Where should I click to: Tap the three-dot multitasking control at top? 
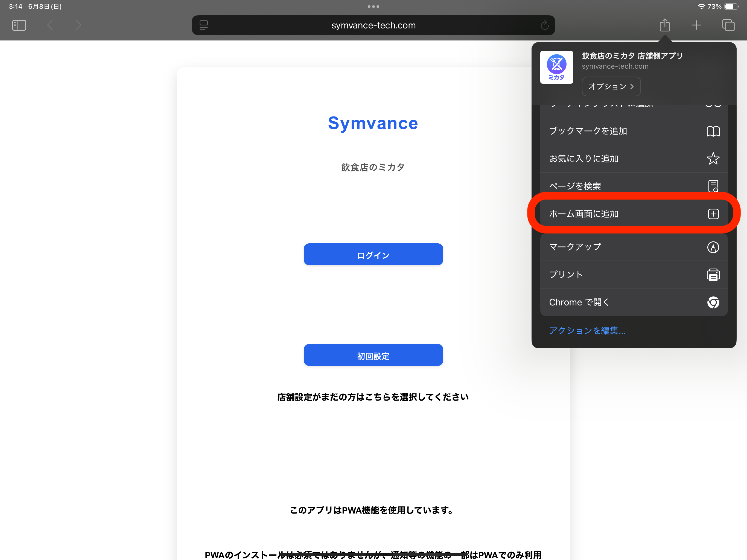tap(373, 6)
